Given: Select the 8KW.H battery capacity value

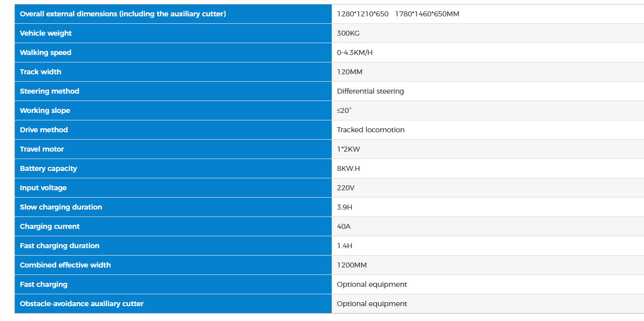Looking at the screenshot, I should tap(349, 168).
